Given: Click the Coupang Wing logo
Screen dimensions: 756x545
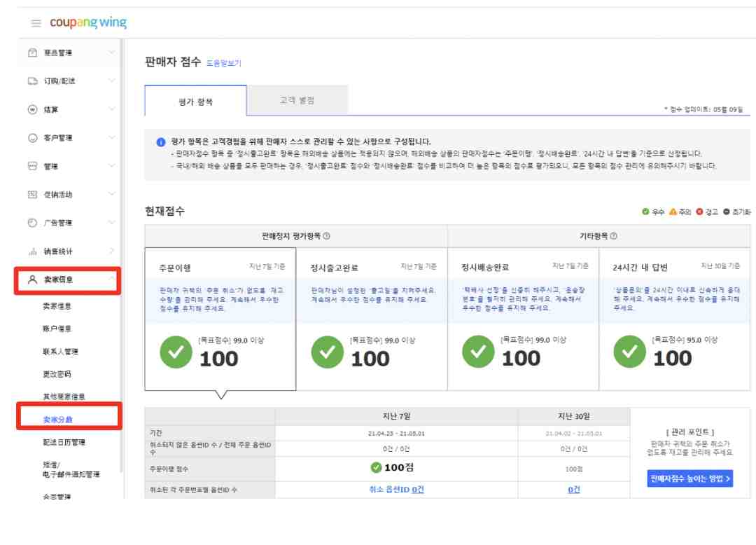Looking at the screenshot, I should (88, 22).
